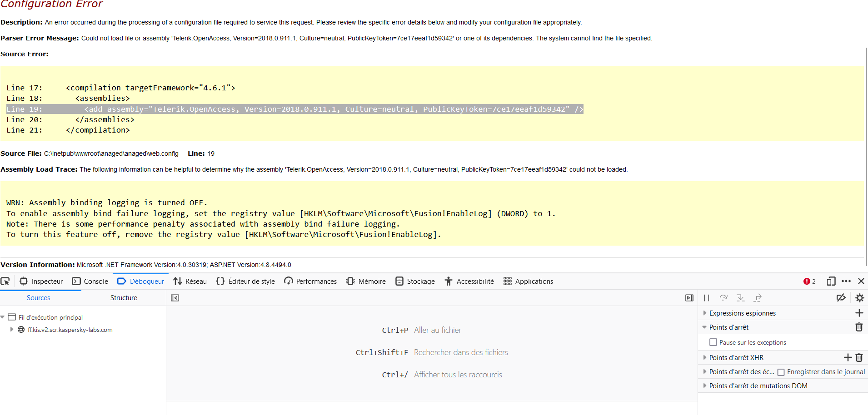
Task: Open the Stockage tab
Action: (415, 282)
